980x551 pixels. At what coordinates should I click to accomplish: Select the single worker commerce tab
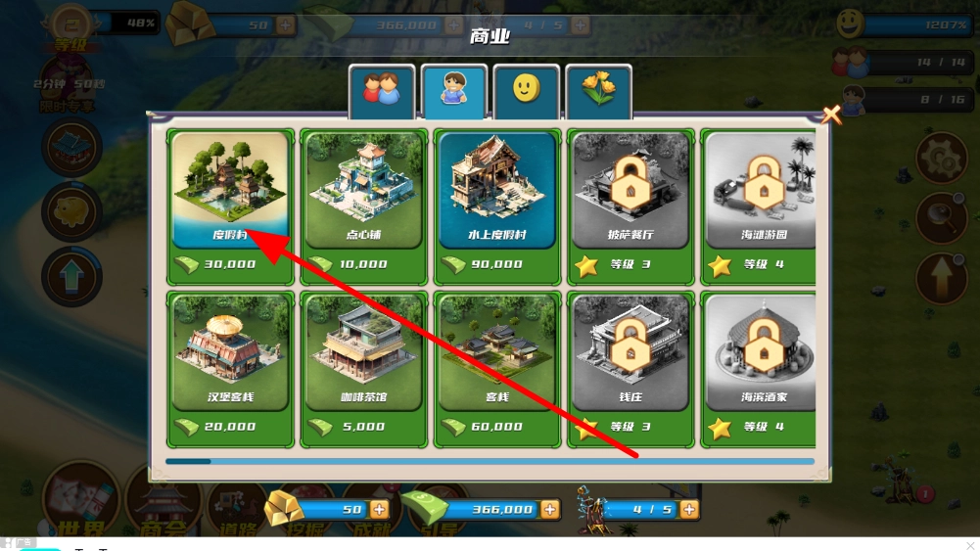(453, 91)
